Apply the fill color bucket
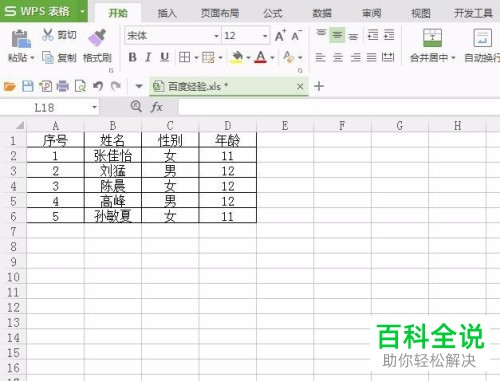 237,57
